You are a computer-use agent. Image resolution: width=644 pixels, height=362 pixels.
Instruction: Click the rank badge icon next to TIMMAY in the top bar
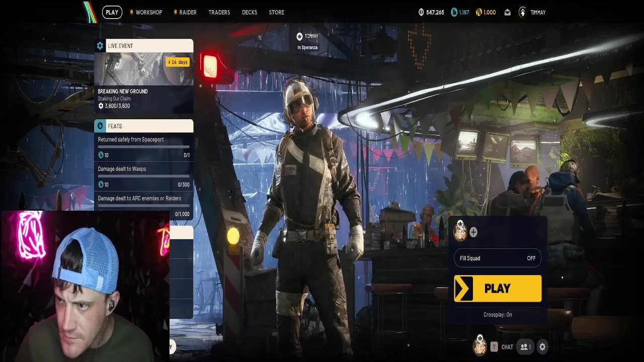point(522,12)
